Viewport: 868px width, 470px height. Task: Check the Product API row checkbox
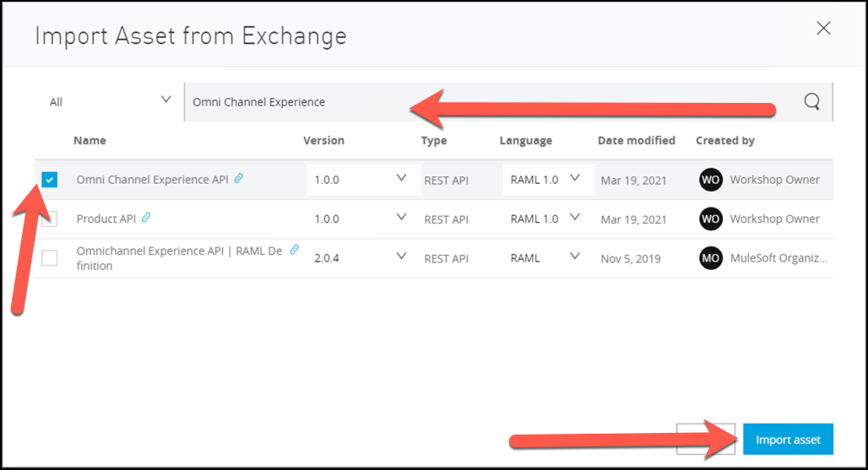pos(50,219)
